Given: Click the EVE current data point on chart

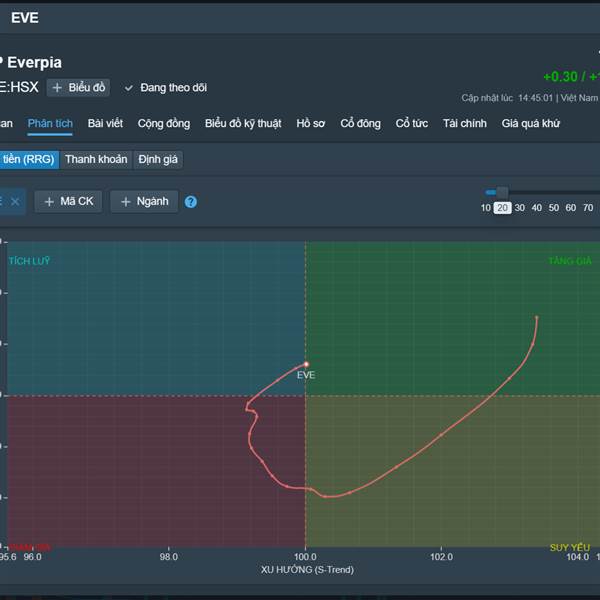Looking at the screenshot, I should 306,364.
